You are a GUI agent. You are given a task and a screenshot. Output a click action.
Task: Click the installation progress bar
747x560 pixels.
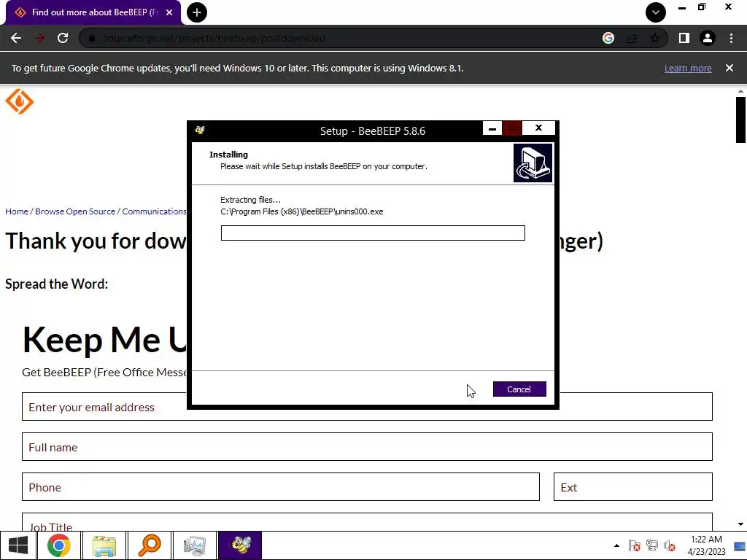tap(373, 233)
